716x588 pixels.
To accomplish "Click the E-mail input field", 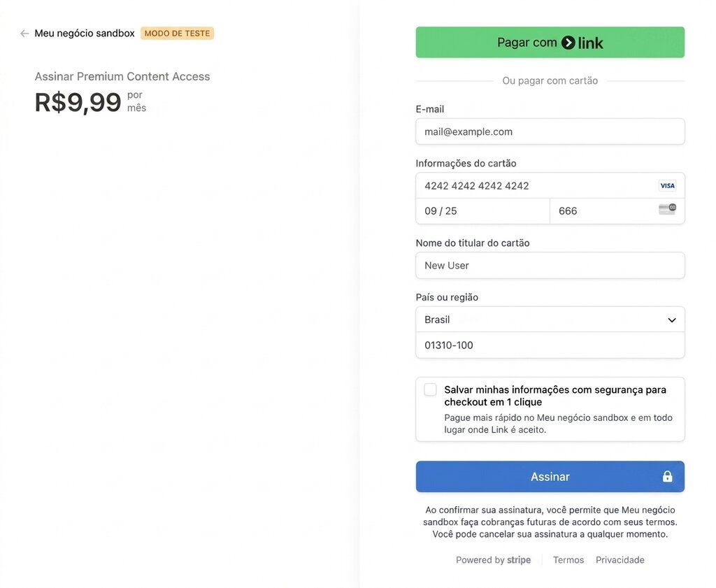I will tap(550, 131).
